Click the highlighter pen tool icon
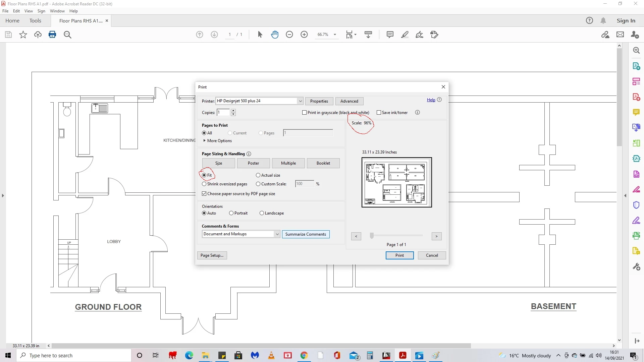644x362 pixels. pyautogui.click(x=405, y=35)
